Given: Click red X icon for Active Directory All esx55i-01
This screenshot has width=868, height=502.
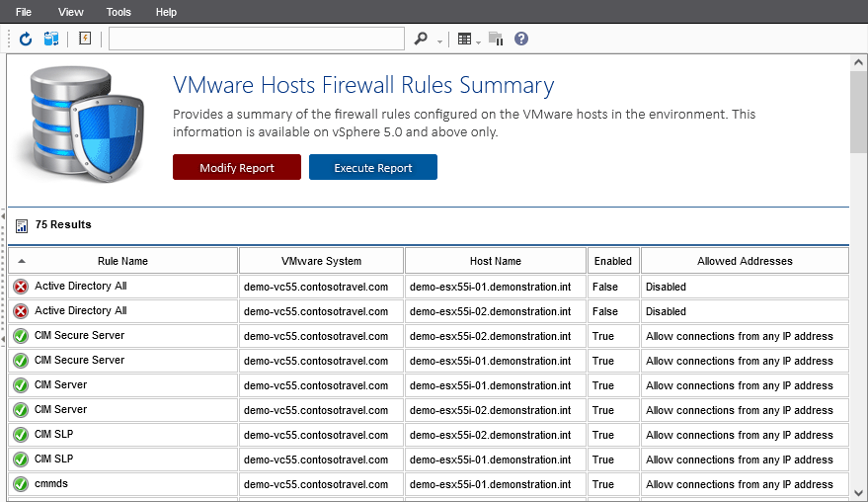Looking at the screenshot, I should coord(21,287).
